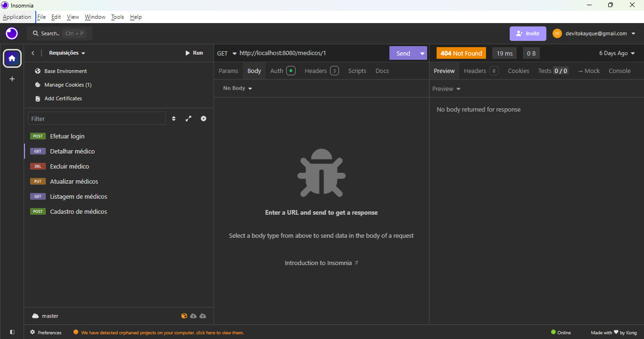Switch to the Params tab
644x339 pixels.
229,71
